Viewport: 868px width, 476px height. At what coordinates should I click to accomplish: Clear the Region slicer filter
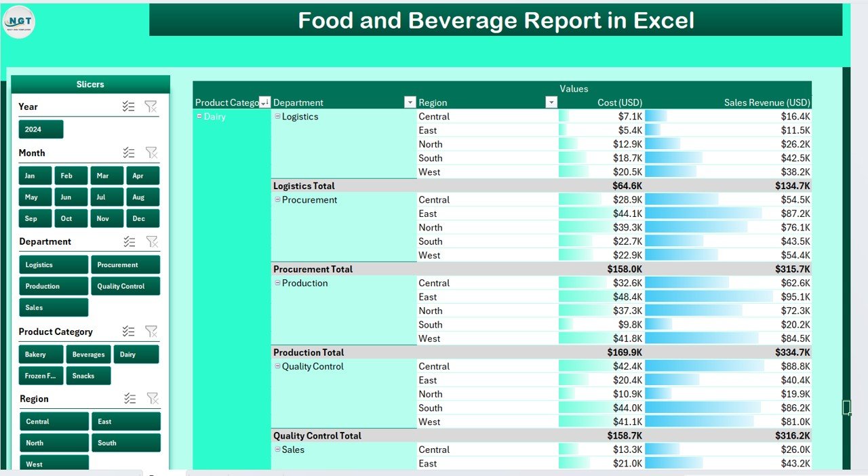tap(152, 399)
